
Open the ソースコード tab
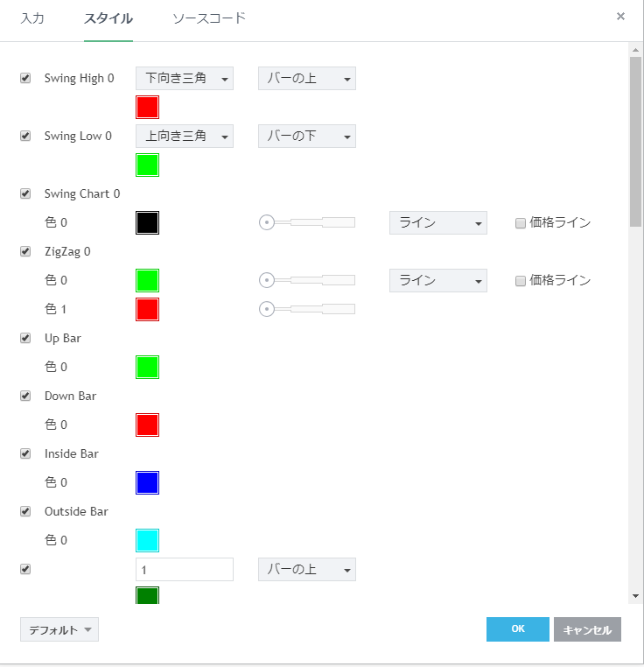pyautogui.click(x=209, y=18)
